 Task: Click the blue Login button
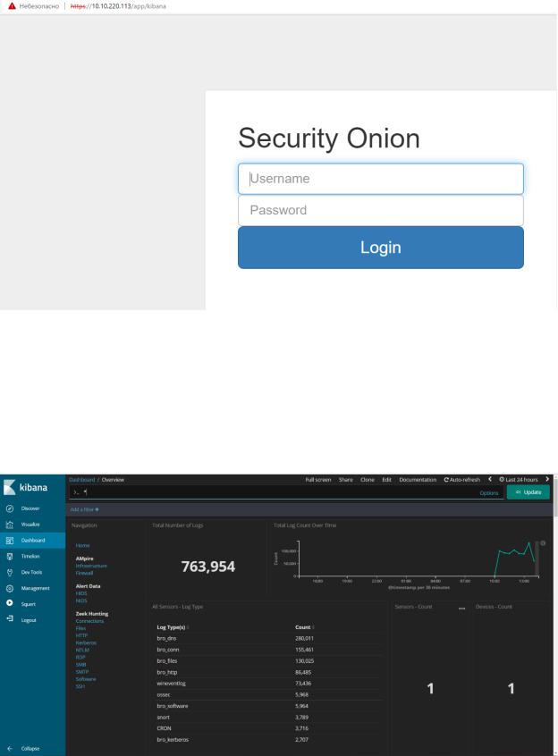pyautogui.click(x=381, y=248)
